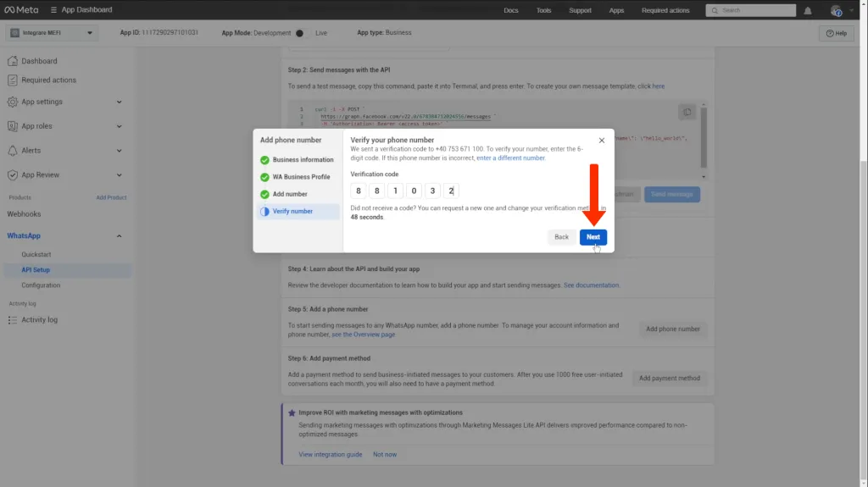Click the fourth verification code box showing 0

[x=414, y=191]
